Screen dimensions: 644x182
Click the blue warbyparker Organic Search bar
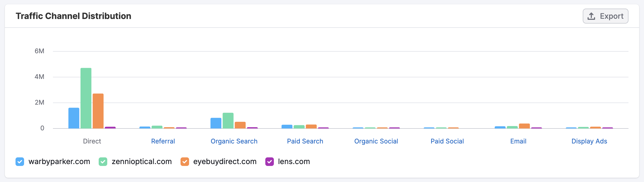[216, 123]
